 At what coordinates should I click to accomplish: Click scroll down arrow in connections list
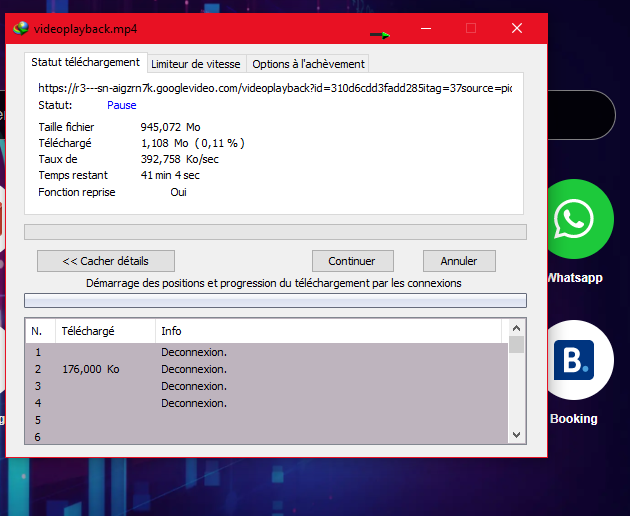pyautogui.click(x=517, y=435)
